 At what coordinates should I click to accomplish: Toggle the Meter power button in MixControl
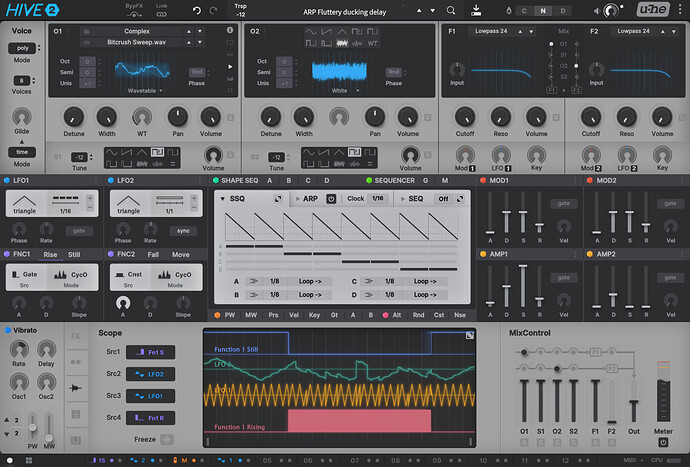[663, 442]
